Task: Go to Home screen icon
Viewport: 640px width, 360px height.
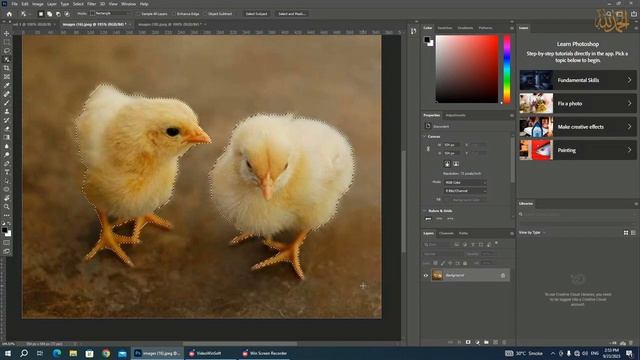Action: tap(9, 14)
